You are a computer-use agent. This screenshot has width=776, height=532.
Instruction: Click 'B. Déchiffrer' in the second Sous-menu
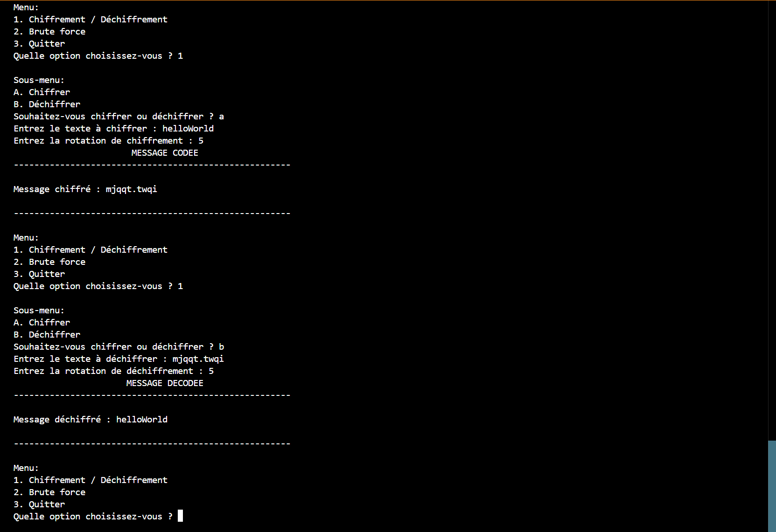(x=47, y=335)
